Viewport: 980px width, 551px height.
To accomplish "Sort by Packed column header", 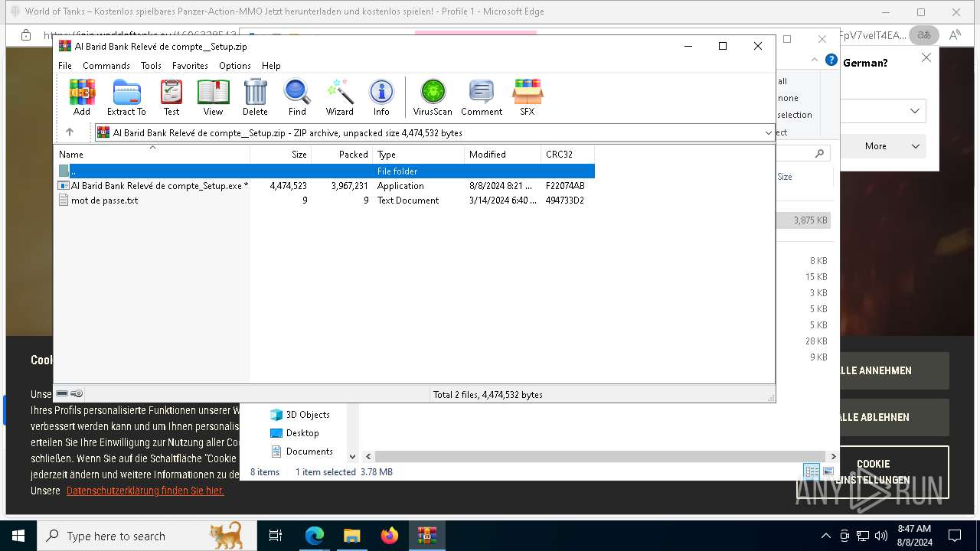I will tap(342, 154).
